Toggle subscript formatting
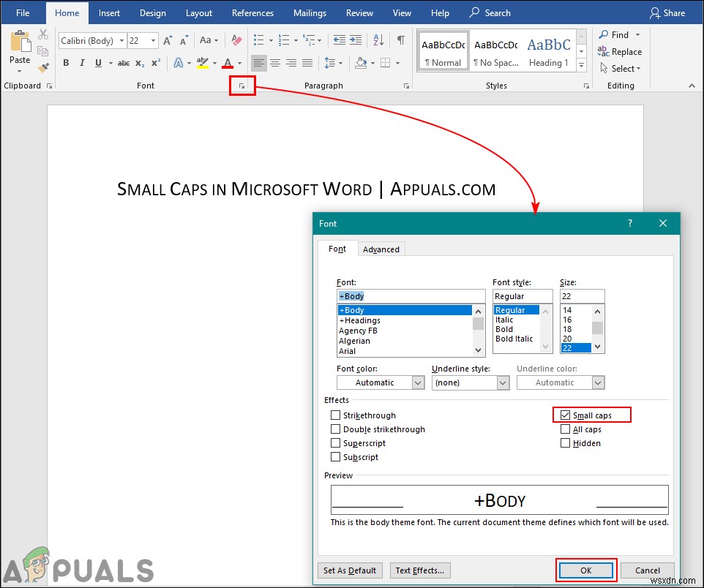This screenshot has width=704, height=588. click(x=139, y=63)
